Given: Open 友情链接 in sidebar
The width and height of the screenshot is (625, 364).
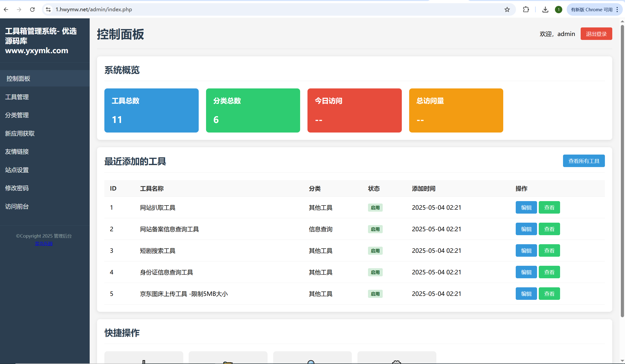Looking at the screenshot, I should tap(45, 151).
